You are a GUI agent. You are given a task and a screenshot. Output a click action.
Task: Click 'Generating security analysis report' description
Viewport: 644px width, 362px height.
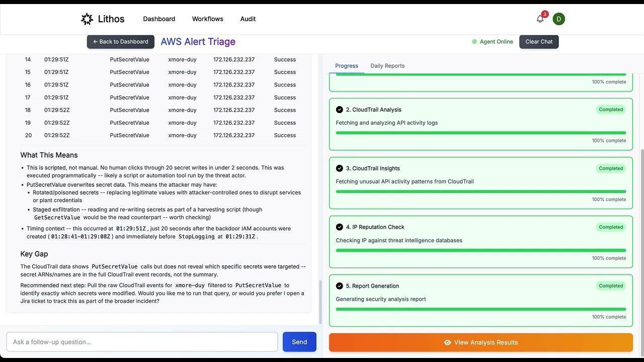(381, 299)
